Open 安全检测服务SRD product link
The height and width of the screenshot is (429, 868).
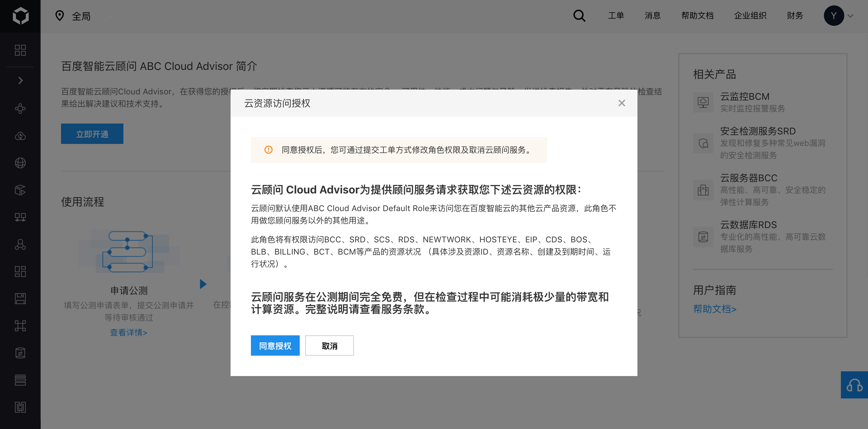pos(758,131)
